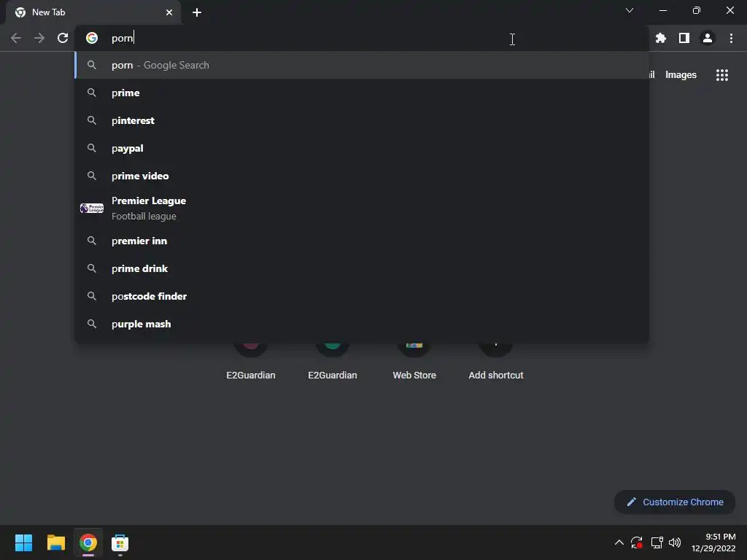Screen dimensions: 747x560
Task: Reload the page with the refresh icon
Action: pos(63,38)
